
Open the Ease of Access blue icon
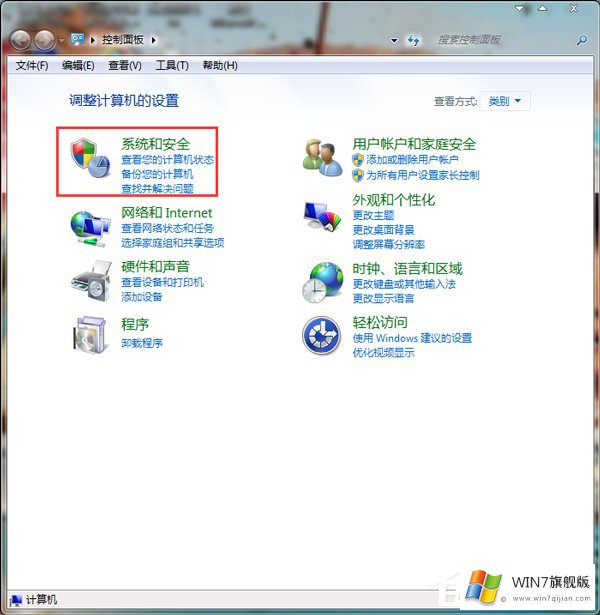pyautogui.click(x=322, y=336)
